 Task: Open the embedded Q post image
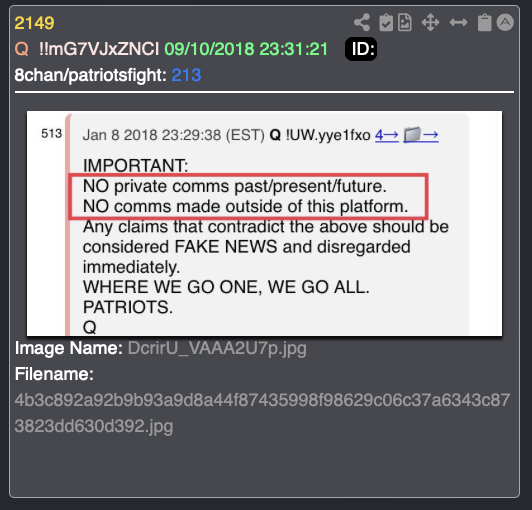(x=264, y=223)
